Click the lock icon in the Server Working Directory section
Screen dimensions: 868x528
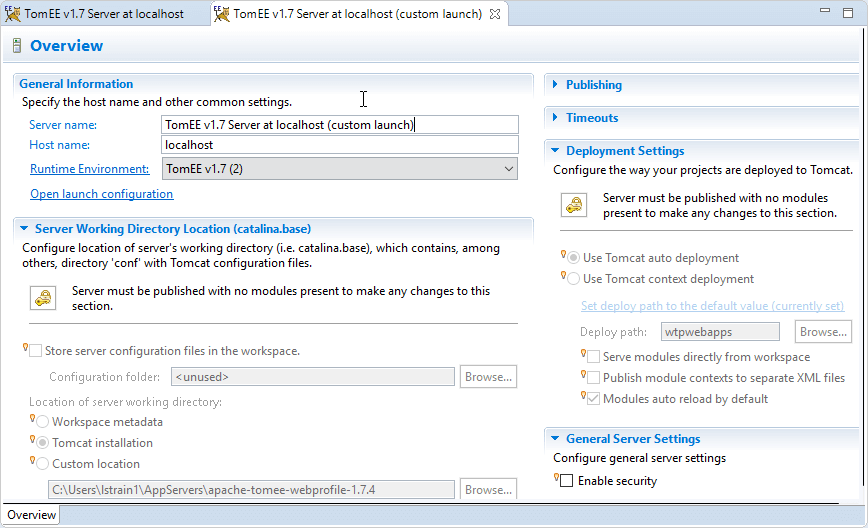click(x=43, y=298)
